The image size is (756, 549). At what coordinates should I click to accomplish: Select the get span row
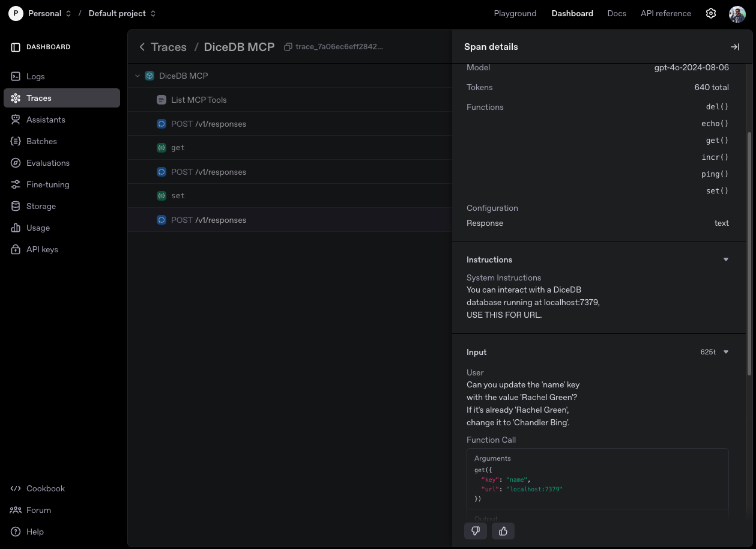[x=290, y=148]
